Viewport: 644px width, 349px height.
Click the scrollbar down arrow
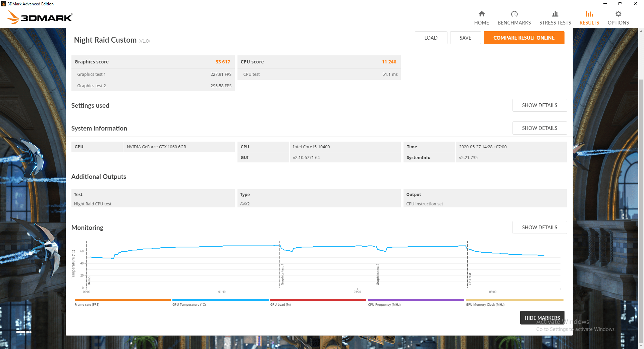click(x=641, y=346)
